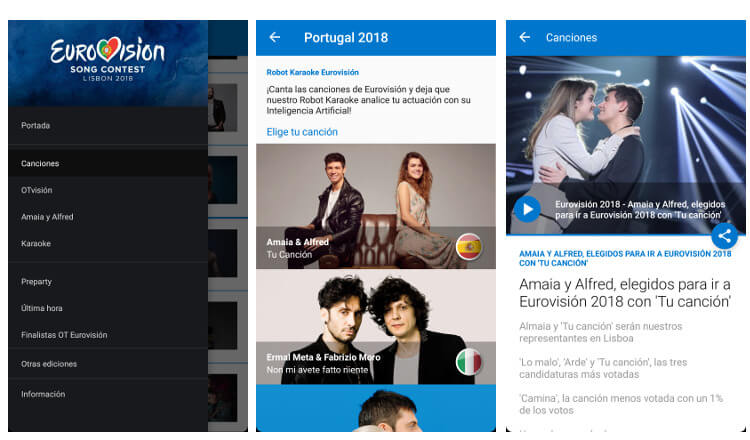Click video caption 'Eurovisión 2018 - Amaia y Alfred'

point(640,209)
